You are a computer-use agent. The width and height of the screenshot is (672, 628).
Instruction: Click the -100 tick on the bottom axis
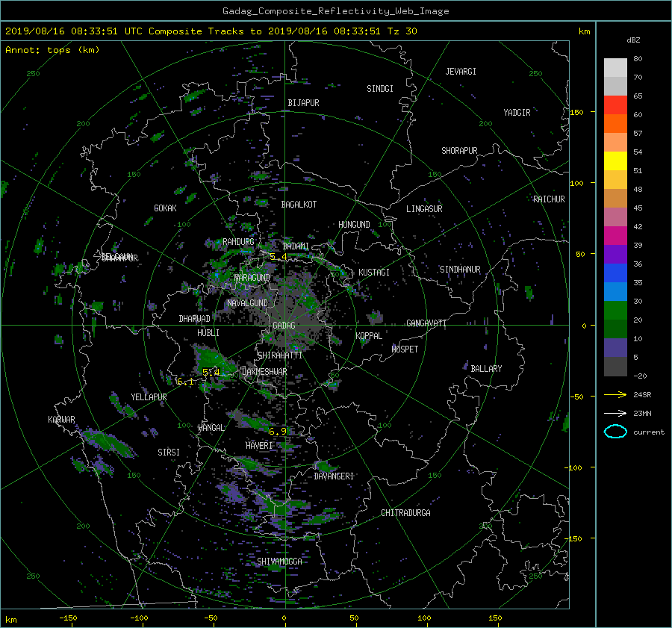(139, 618)
